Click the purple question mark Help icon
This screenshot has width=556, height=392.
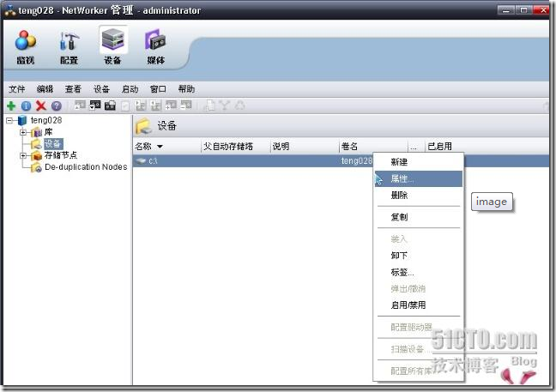tap(57, 106)
